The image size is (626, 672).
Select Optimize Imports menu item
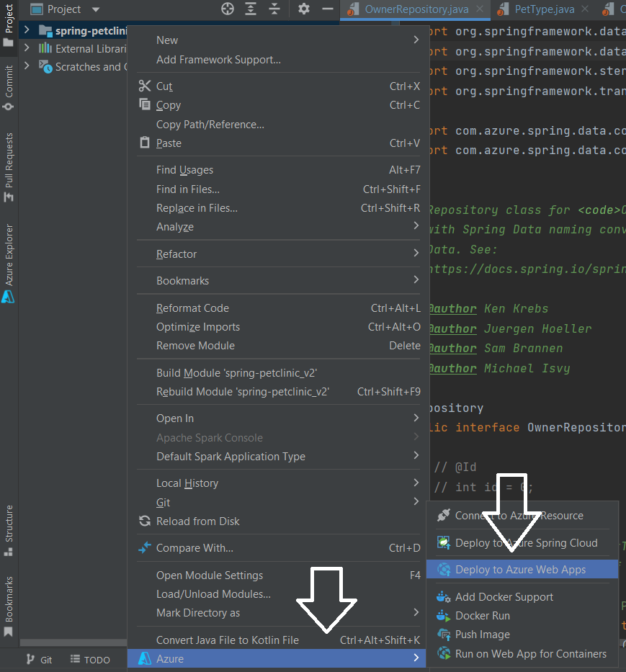[x=278, y=326]
